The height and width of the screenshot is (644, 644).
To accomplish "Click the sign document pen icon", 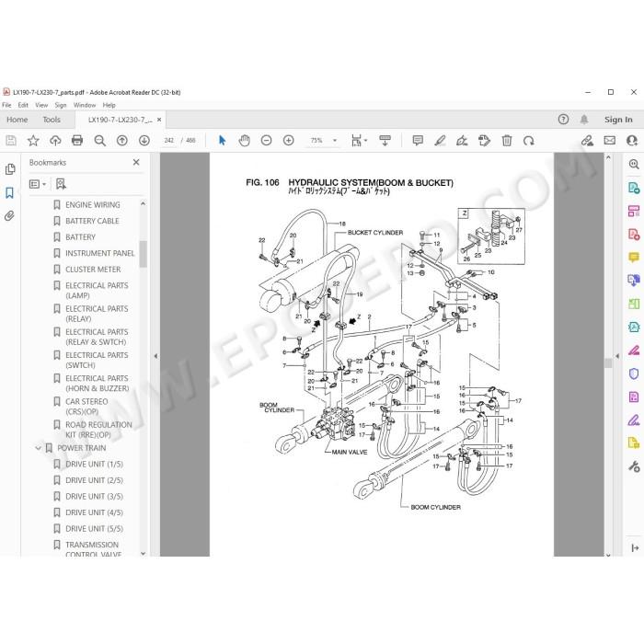I will (462, 141).
